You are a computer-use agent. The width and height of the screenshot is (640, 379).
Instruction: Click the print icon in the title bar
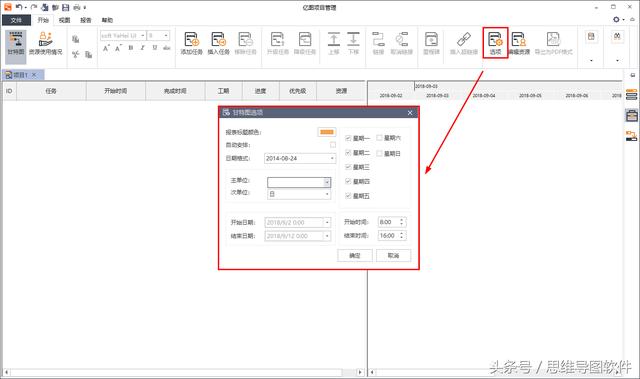tap(77, 7)
